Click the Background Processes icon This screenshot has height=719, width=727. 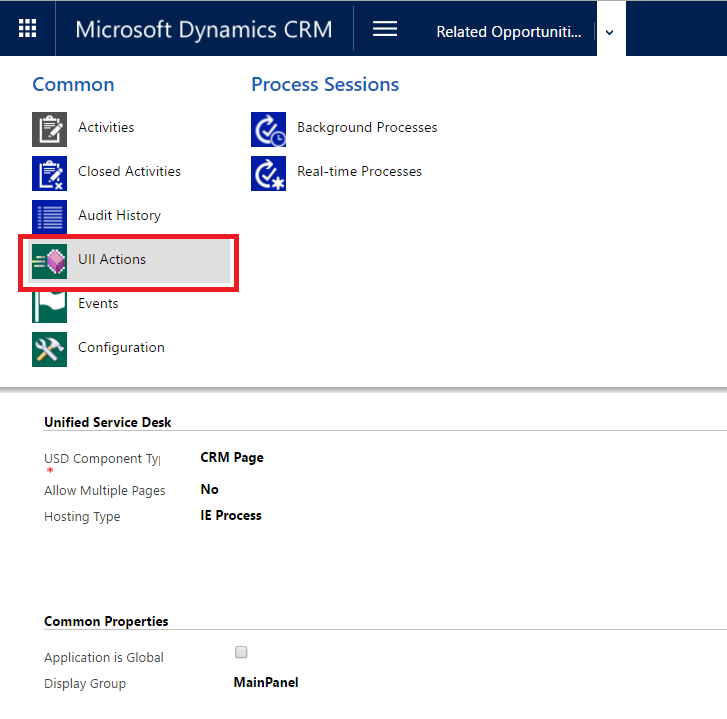[268, 129]
